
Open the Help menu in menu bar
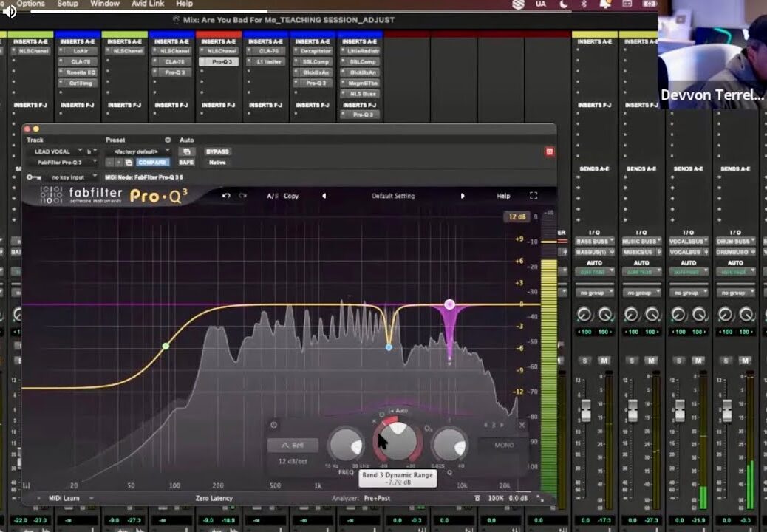click(185, 4)
